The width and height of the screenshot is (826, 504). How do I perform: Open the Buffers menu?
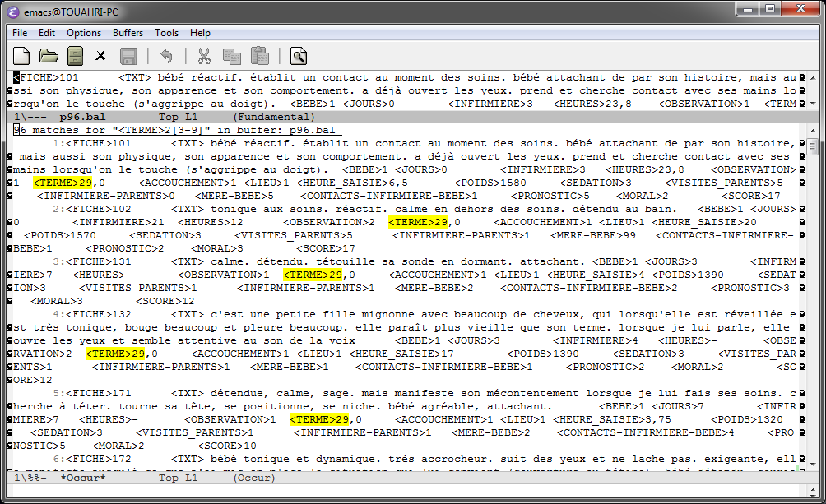[128, 33]
